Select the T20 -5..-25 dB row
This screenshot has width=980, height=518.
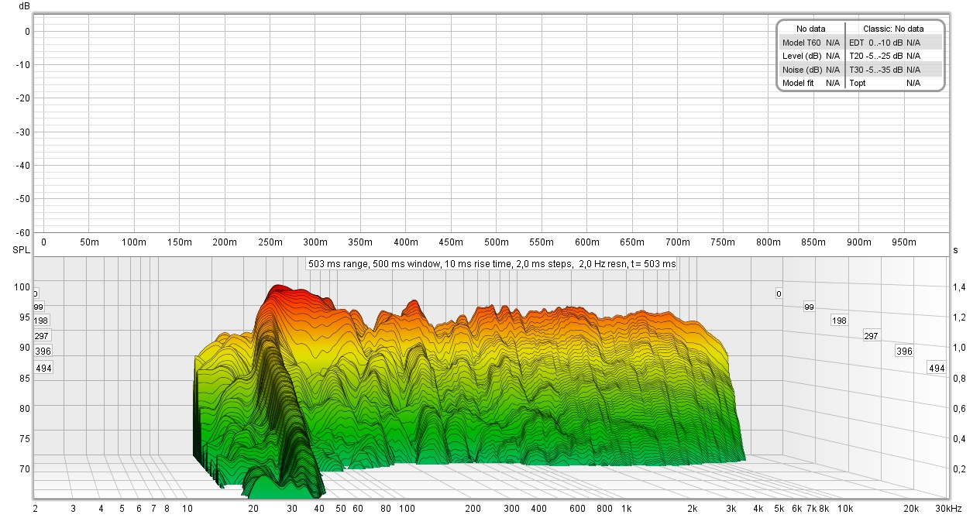[x=894, y=56]
